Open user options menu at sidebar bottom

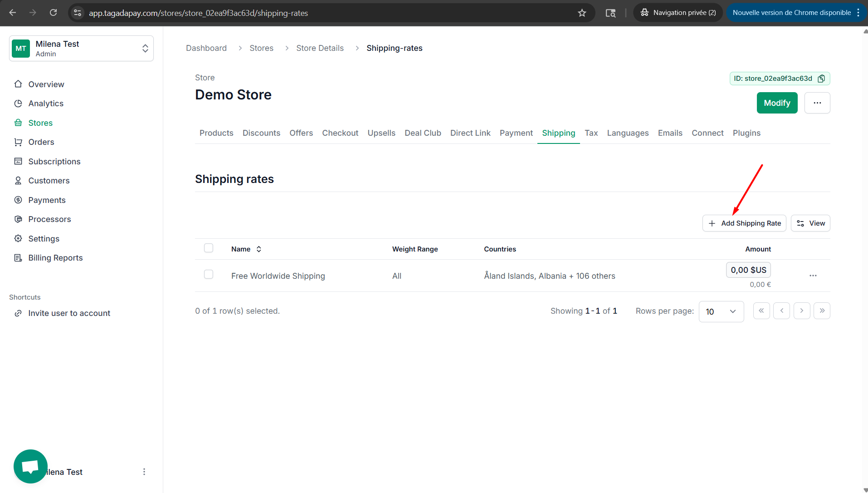point(144,472)
